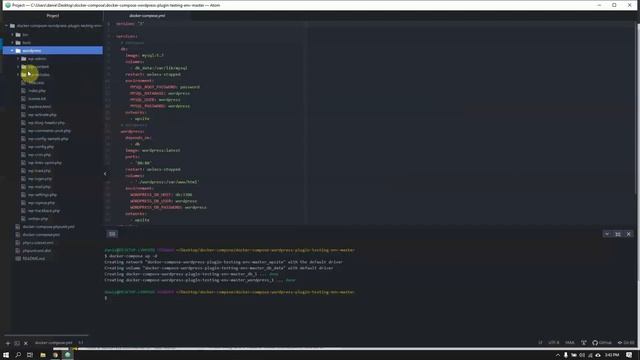Change line ending LF setting
Image resolution: width=640 pixels, height=360 pixels.
point(540,343)
